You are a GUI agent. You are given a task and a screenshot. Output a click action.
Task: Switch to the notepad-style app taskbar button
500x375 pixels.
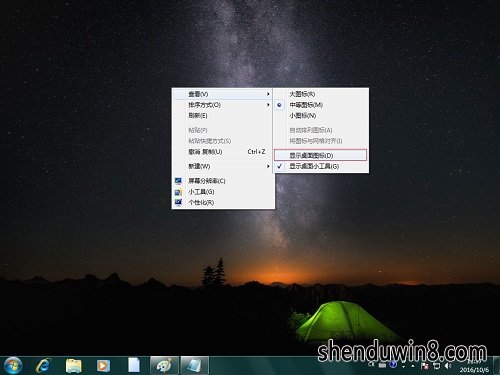tap(195, 365)
